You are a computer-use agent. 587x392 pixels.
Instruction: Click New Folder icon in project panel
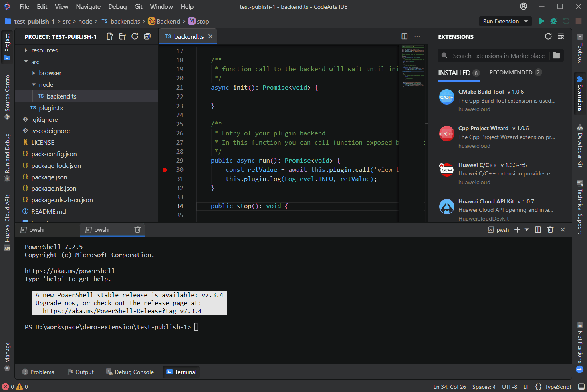(x=122, y=36)
